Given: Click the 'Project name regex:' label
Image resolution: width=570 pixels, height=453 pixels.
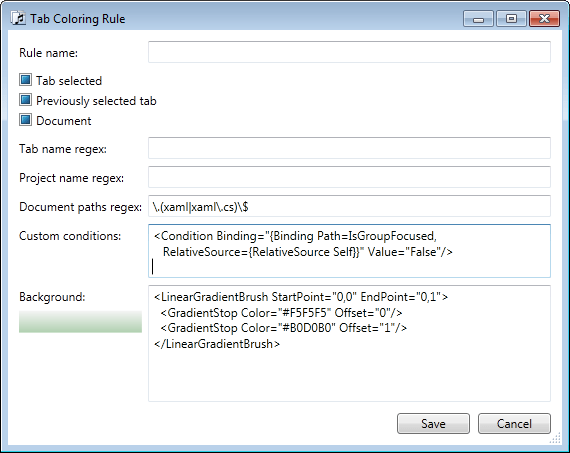Looking at the screenshot, I should (x=72, y=178).
